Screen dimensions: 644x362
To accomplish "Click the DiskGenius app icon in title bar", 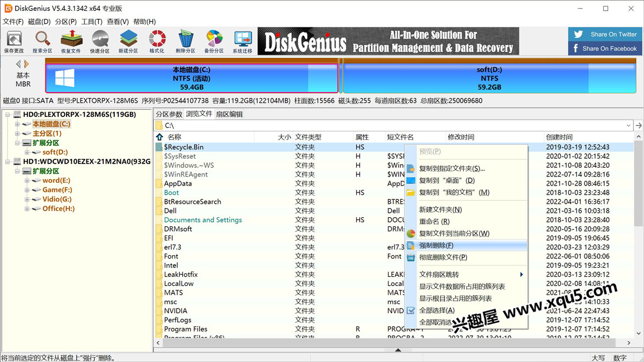I will coord(8,8).
